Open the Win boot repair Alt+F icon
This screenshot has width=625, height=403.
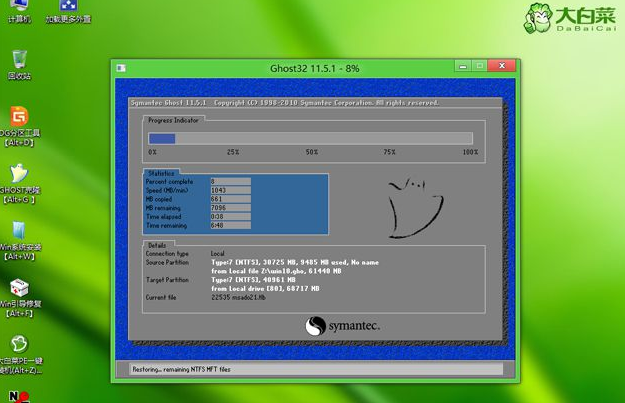(19, 298)
